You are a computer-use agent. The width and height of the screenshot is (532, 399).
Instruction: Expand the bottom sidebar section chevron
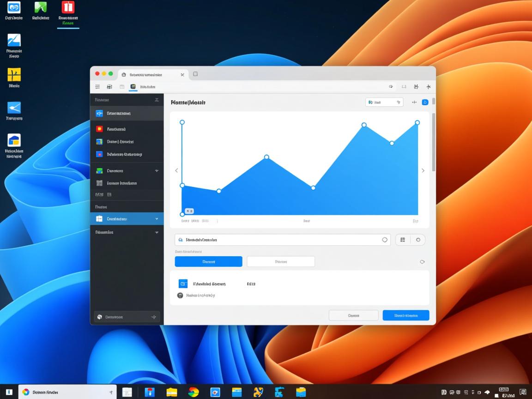click(157, 232)
